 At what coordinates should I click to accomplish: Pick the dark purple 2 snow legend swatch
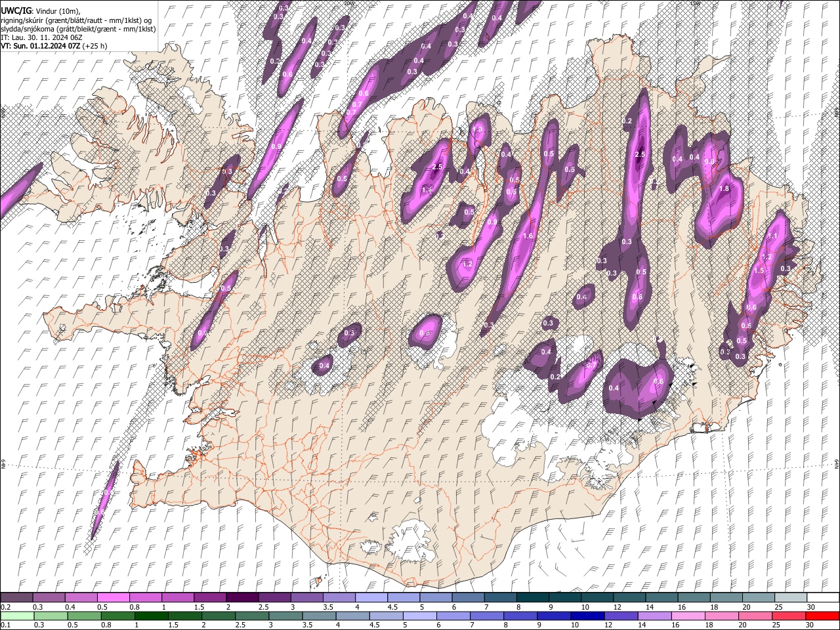pos(242,598)
